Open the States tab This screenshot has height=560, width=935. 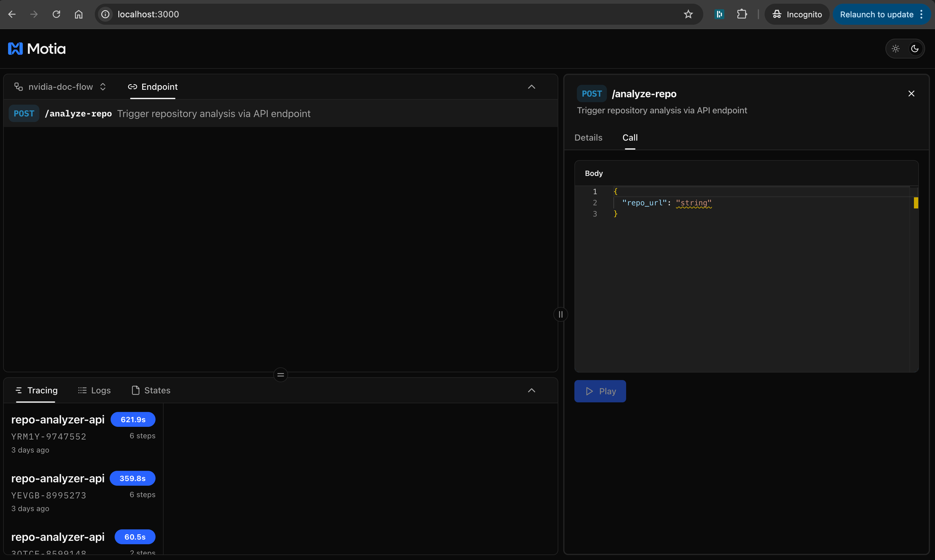pyautogui.click(x=151, y=390)
